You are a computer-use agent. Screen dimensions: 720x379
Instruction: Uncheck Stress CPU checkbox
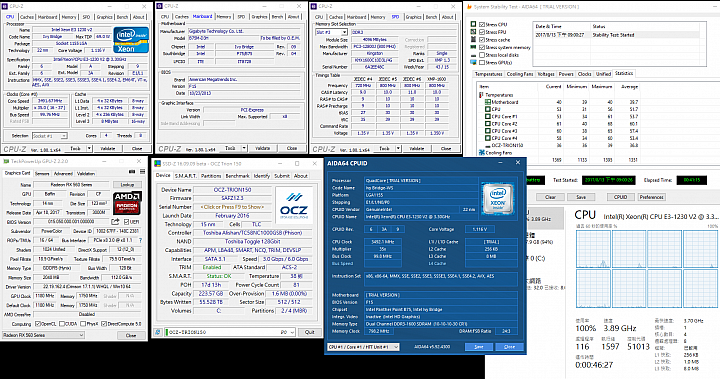click(482, 24)
